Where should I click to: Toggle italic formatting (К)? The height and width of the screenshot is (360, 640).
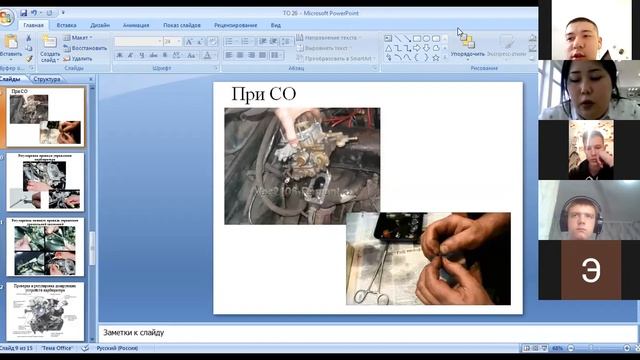(130, 55)
